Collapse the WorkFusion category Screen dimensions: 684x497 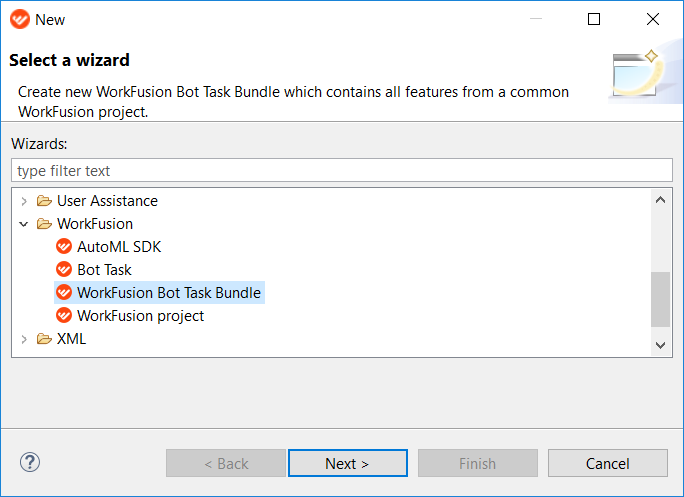point(24,224)
